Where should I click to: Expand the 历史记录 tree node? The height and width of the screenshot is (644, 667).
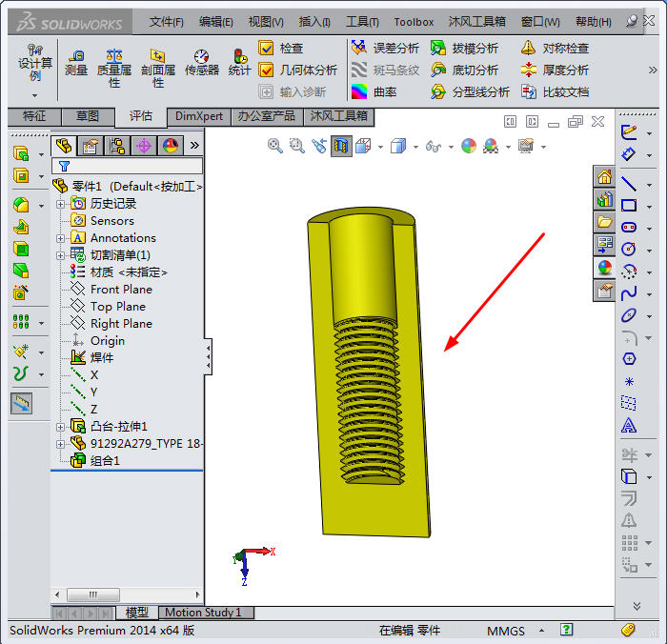click(61, 204)
